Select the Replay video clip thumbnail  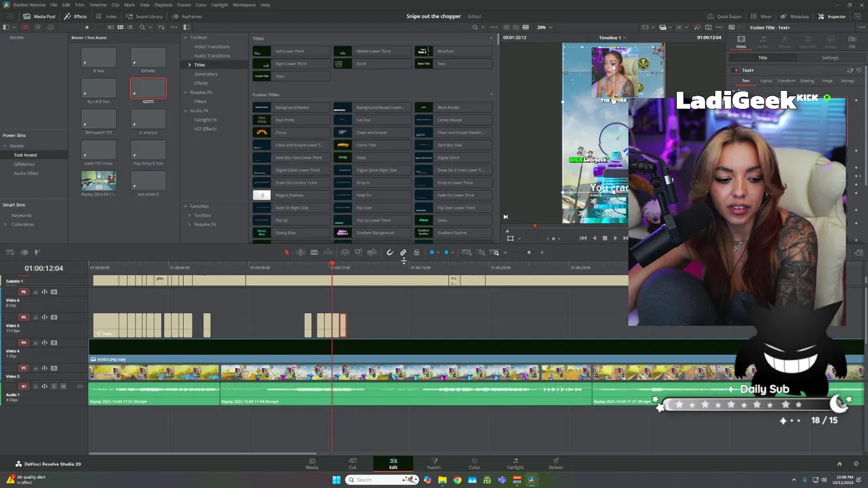click(x=98, y=180)
